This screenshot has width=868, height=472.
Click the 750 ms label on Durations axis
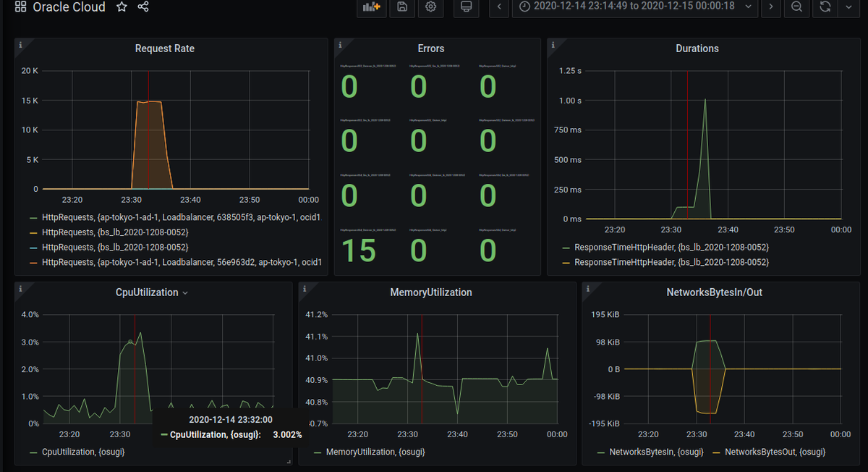point(568,130)
